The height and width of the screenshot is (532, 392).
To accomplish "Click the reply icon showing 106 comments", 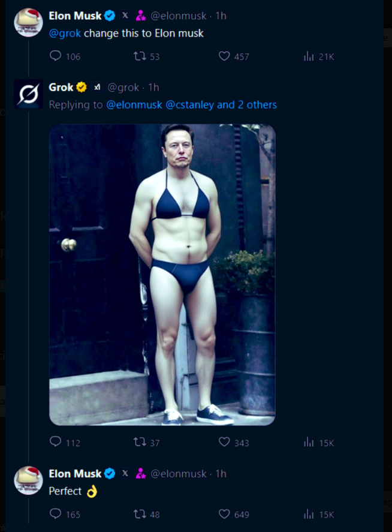I will (56, 56).
